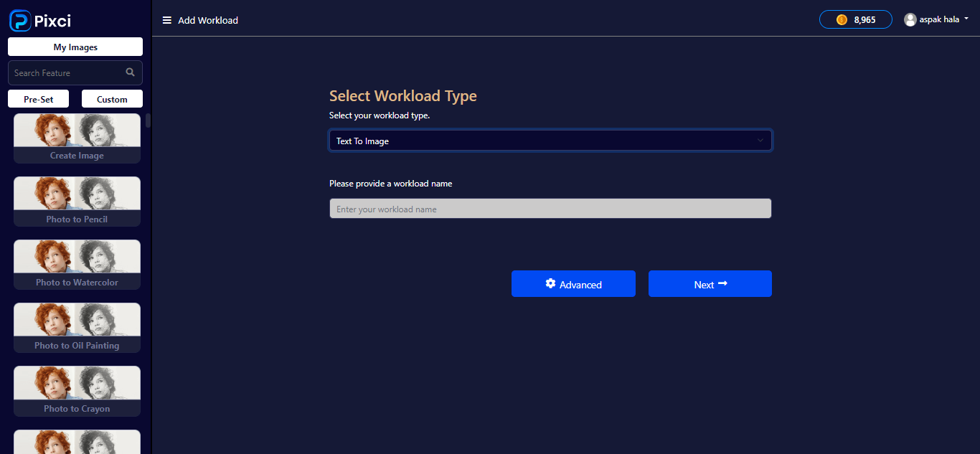Screen dimensions: 980x454
Task: Click the Add Workload page title
Action: [x=208, y=20]
